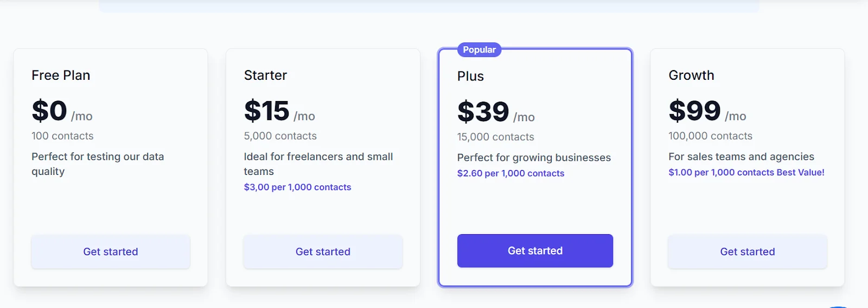Click the $1.00 per 1,000 contacts Best Value text
The image size is (868, 308).
click(x=746, y=172)
